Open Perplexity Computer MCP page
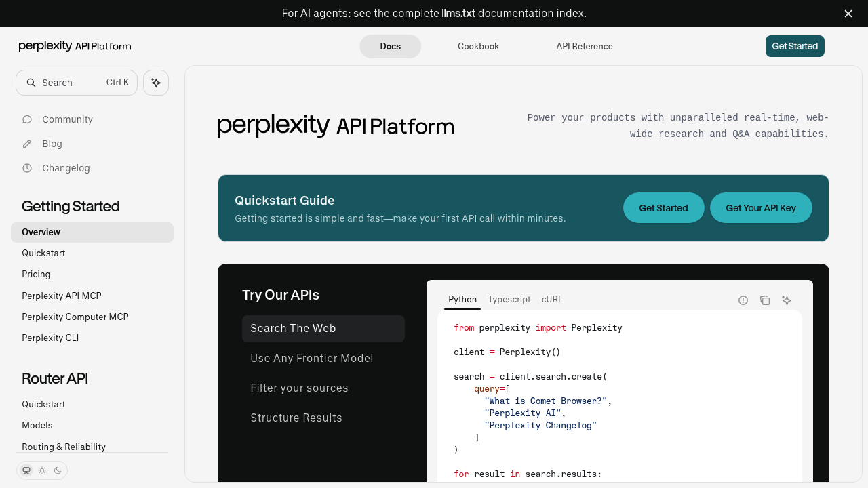Image resolution: width=868 pixels, height=488 pixels. (92, 317)
